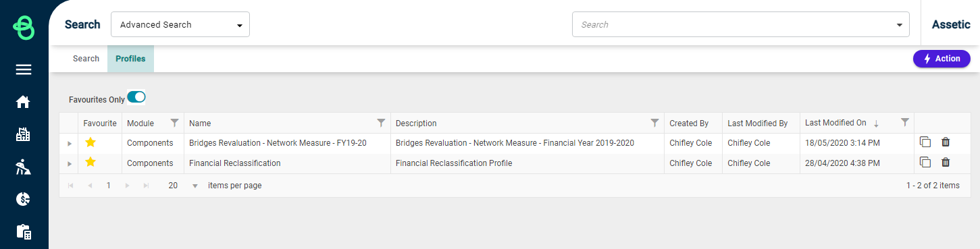The image size is (980, 249).
Task: Go to Home via sidebar icon
Action: (x=24, y=102)
